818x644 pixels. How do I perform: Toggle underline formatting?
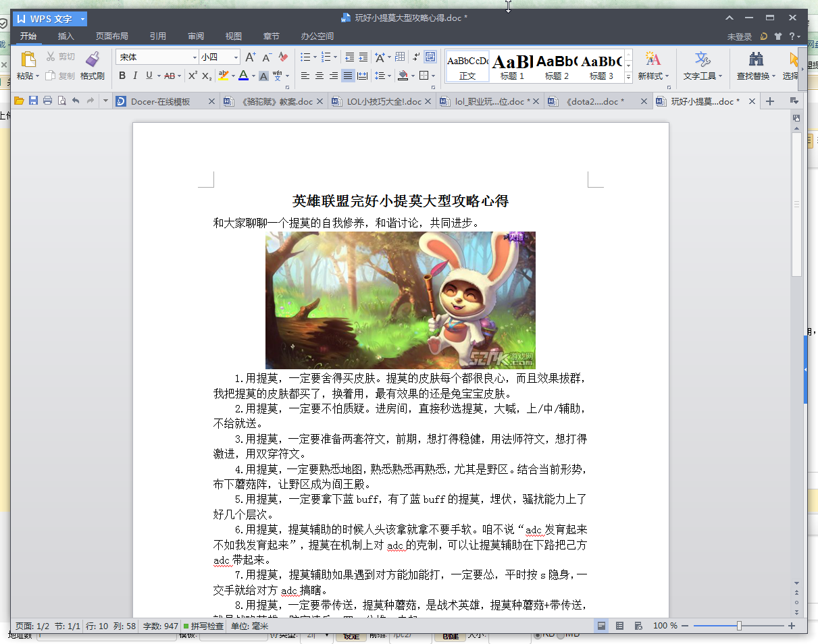(x=149, y=76)
